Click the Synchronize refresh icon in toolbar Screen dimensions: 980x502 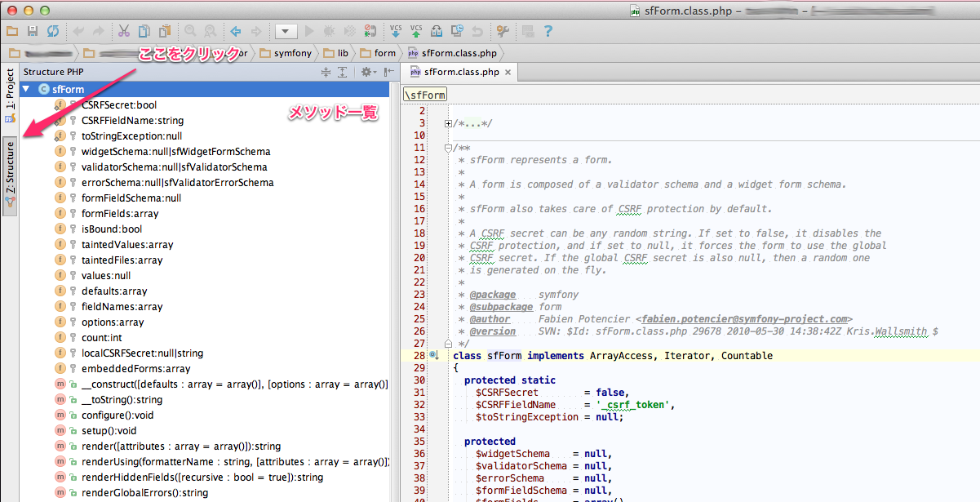53,32
